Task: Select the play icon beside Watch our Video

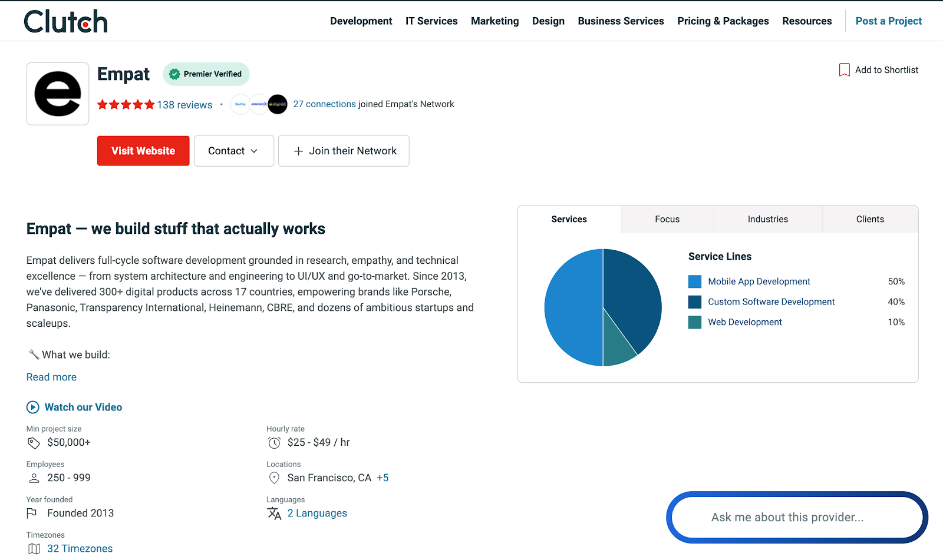Action: 32,407
